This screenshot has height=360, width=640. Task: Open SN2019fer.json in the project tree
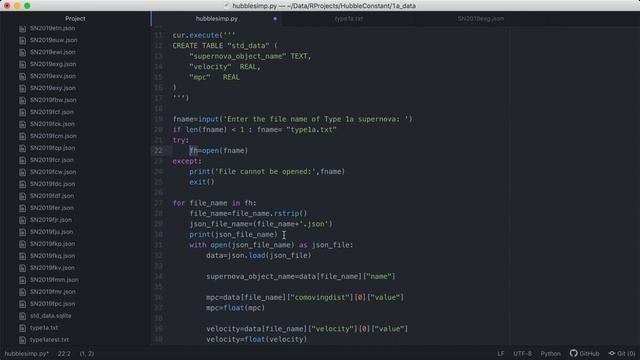[x=52, y=208]
